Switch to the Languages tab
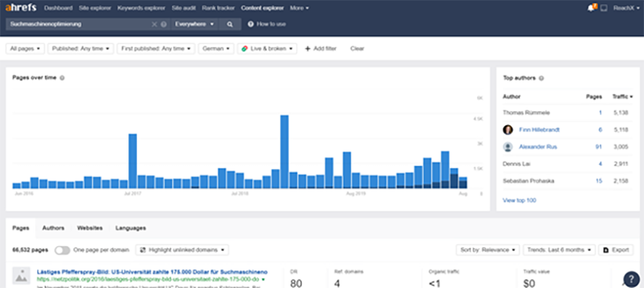This screenshot has width=644, height=288. (x=131, y=228)
